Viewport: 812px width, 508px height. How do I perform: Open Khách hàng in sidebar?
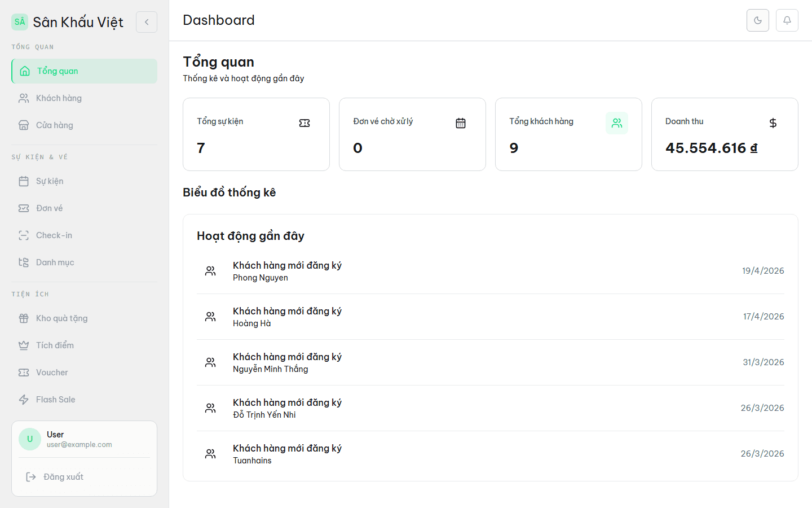click(85, 98)
